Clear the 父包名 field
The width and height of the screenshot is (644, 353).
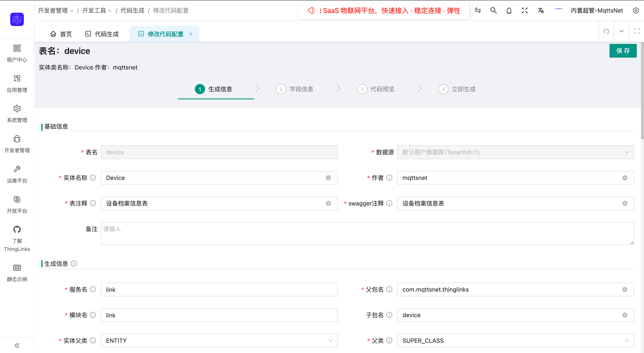(625, 289)
